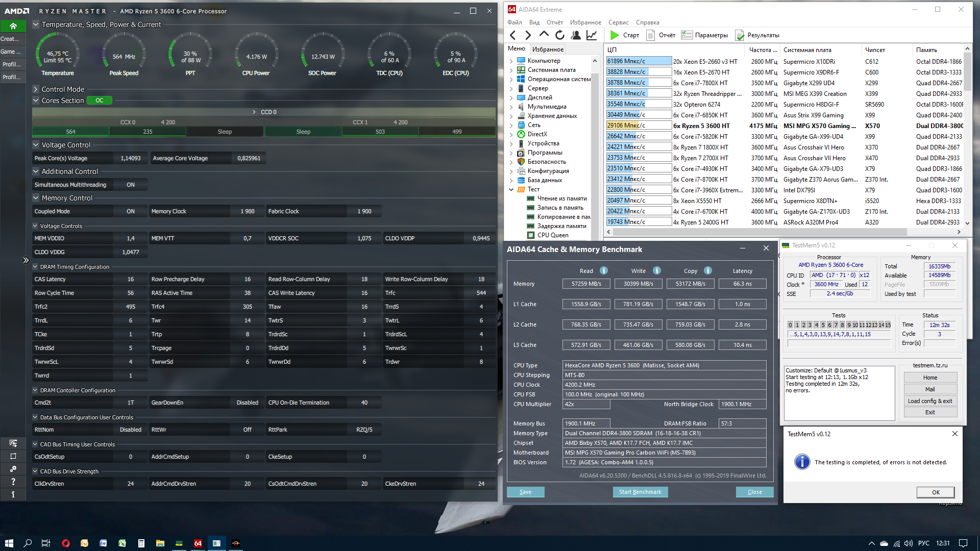Collapse the Voltage Control section
Image resolution: width=980 pixels, height=551 pixels.
tap(36, 145)
